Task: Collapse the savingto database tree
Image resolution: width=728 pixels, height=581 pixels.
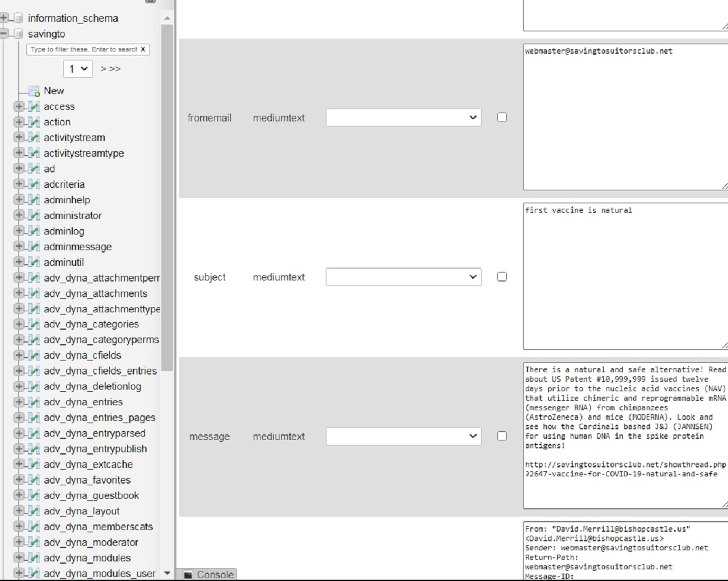Action: (4, 34)
